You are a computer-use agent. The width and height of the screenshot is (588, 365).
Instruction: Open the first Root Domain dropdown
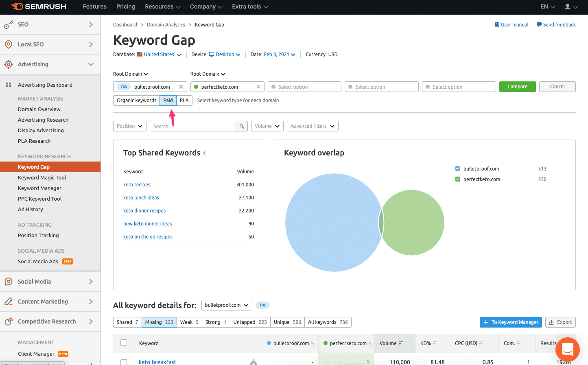131,74
